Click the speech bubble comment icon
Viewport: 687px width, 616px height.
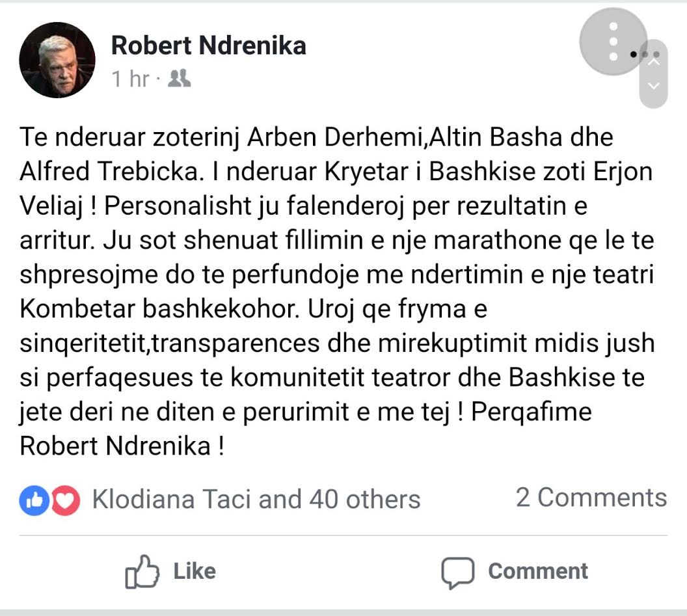point(457,572)
